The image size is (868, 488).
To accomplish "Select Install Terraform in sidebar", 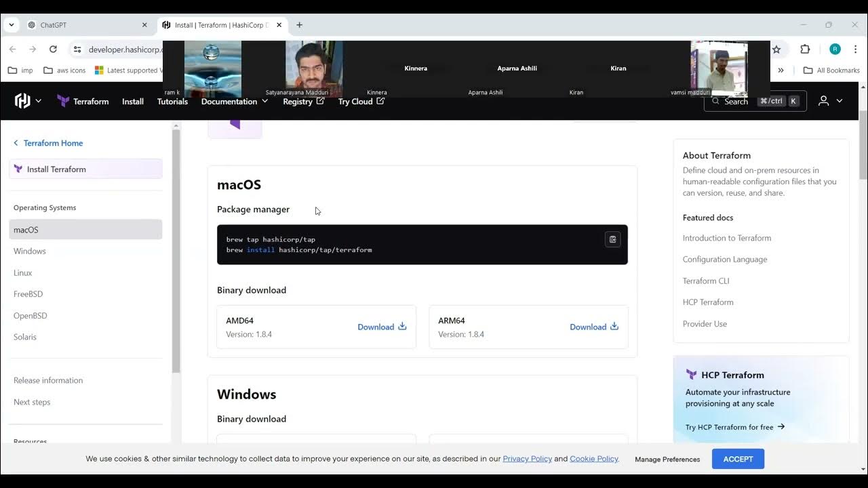I will (85, 169).
